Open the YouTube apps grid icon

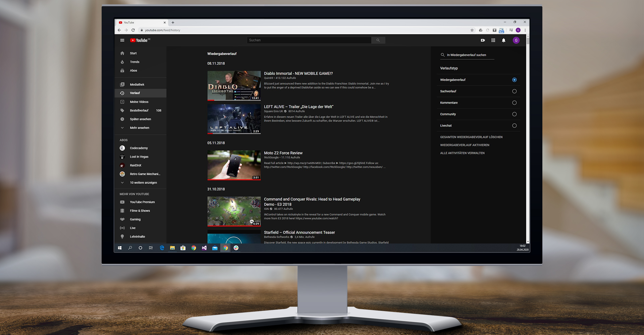[x=493, y=40]
